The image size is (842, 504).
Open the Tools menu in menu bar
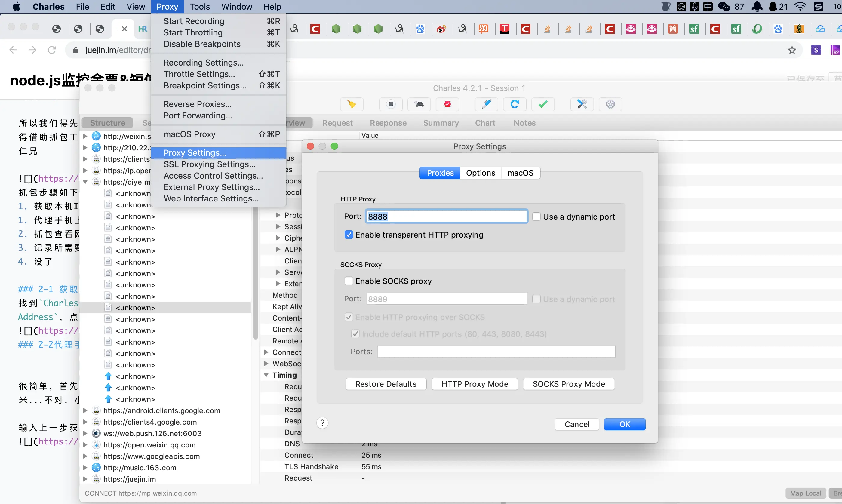(200, 7)
